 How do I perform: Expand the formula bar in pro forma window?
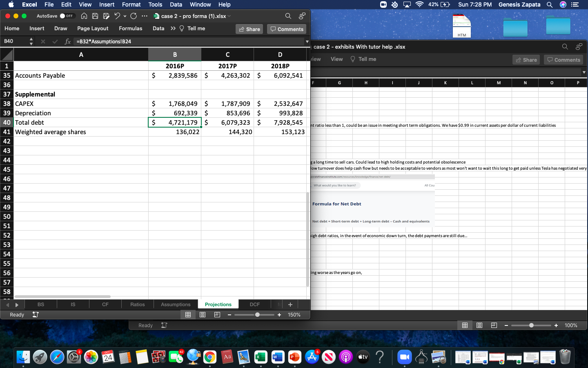point(307,41)
